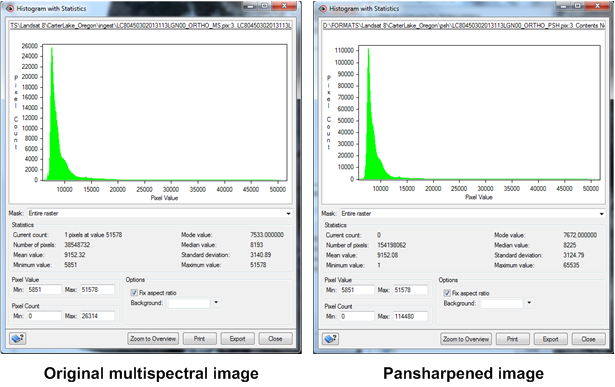Click Close button in right window
This screenshot has height=387, width=615.
coord(588,339)
